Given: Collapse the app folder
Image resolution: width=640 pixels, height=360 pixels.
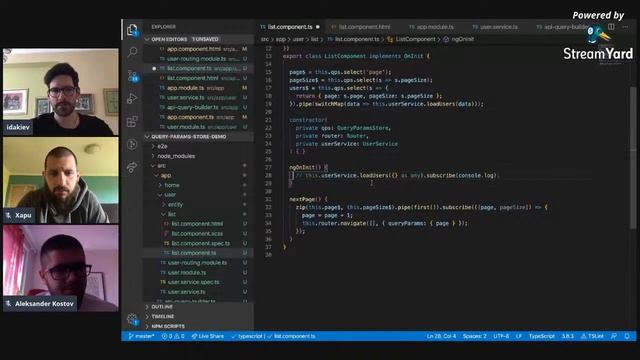Looking at the screenshot, I should [165, 176].
